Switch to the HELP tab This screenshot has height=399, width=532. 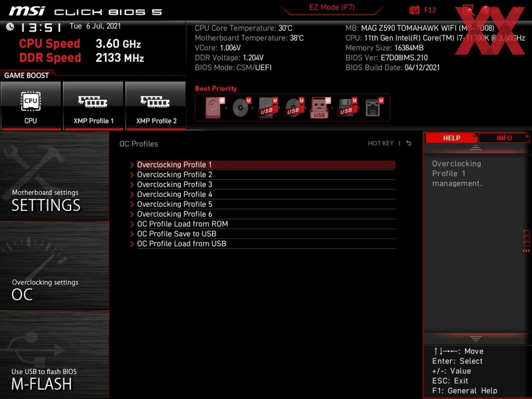pos(451,138)
